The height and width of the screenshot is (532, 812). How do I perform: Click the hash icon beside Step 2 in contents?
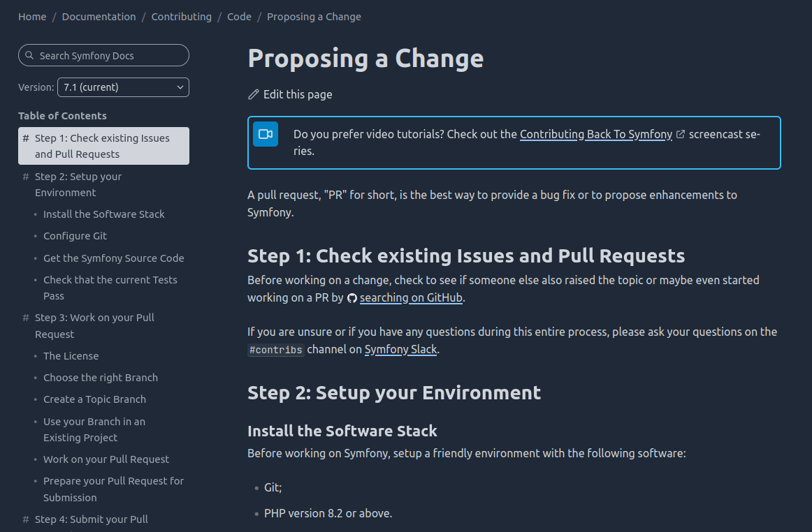[x=26, y=177]
